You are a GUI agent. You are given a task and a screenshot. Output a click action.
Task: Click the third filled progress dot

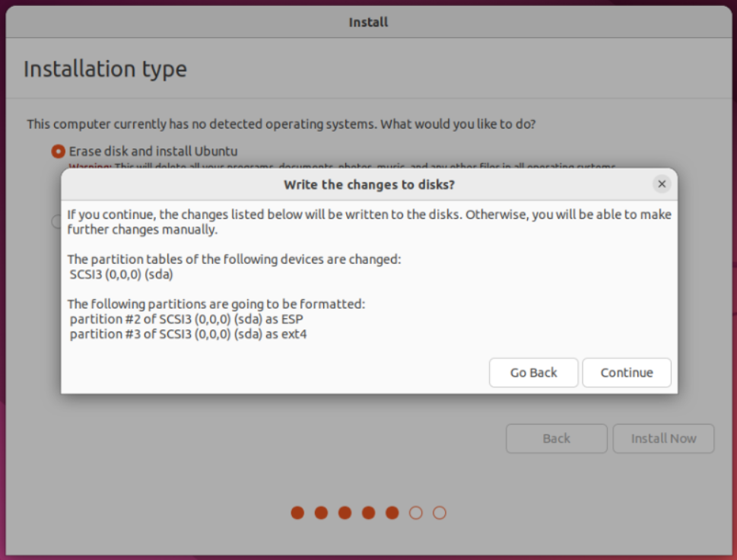pos(345,513)
